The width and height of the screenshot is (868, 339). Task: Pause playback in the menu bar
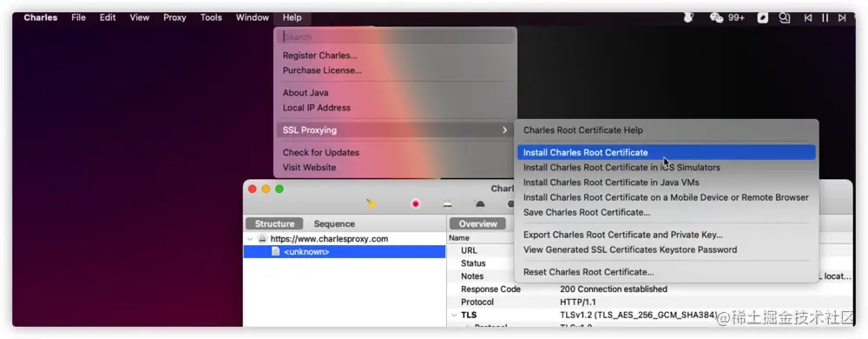click(x=825, y=17)
